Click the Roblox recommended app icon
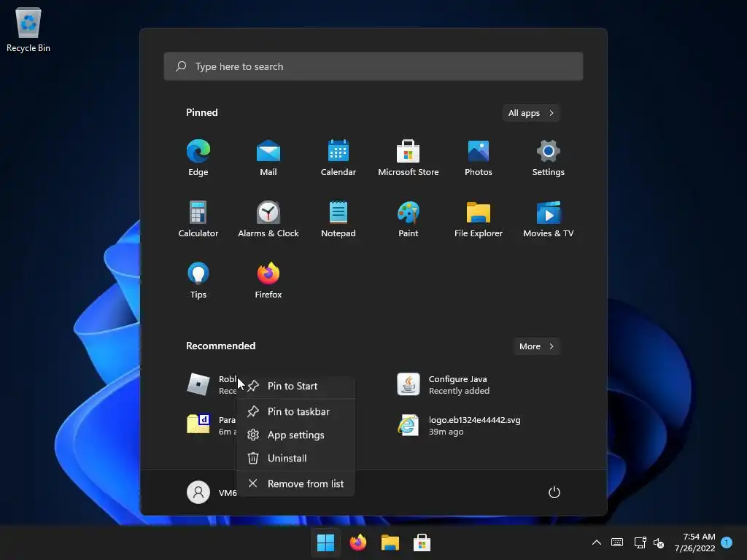747x560 pixels. pyautogui.click(x=198, y=384)
